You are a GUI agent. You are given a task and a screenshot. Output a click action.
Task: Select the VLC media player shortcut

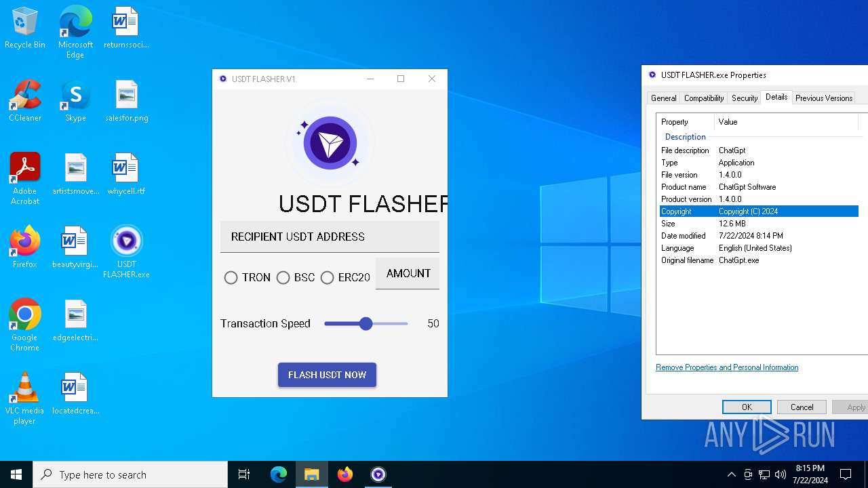[25, 399]
